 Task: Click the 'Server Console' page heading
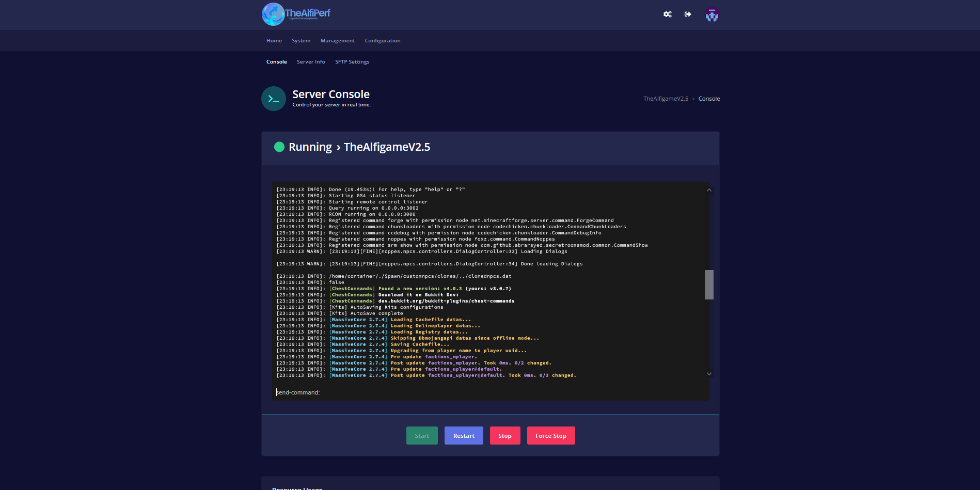pos(331,94)
